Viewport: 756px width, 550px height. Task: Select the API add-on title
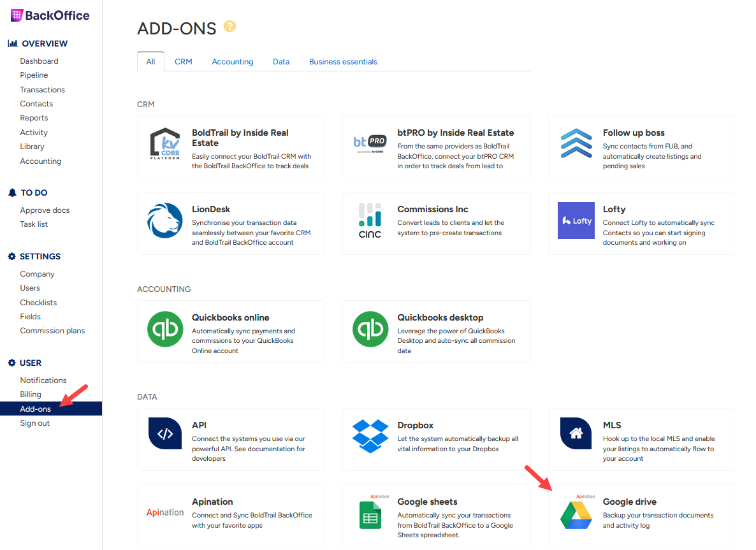[x=199, y=425]
